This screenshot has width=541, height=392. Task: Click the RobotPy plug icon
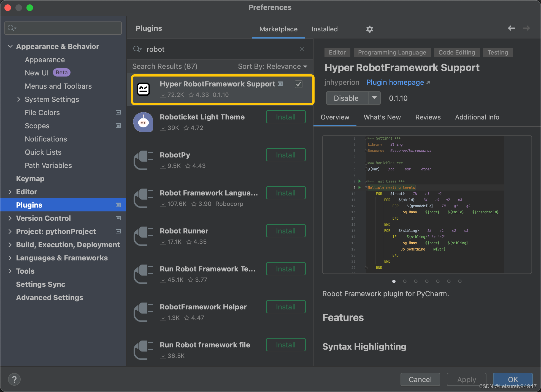(143, 160)
